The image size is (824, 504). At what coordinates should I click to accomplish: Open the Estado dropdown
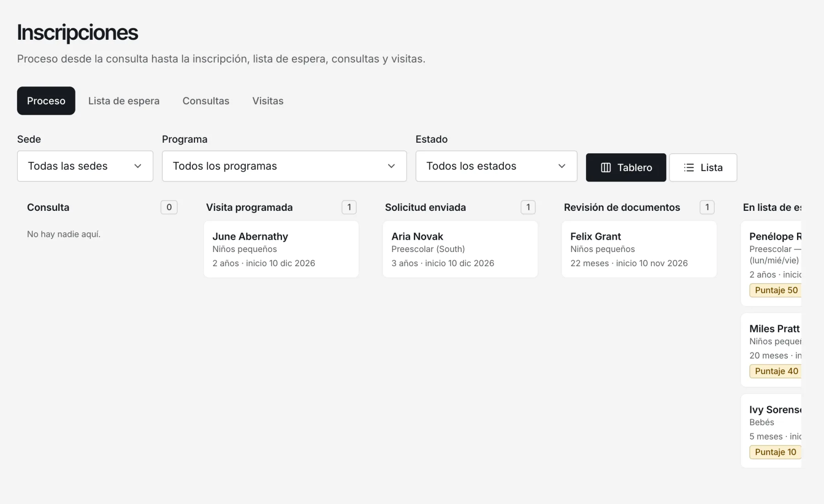pyautogui.click(x=496, y=166)
